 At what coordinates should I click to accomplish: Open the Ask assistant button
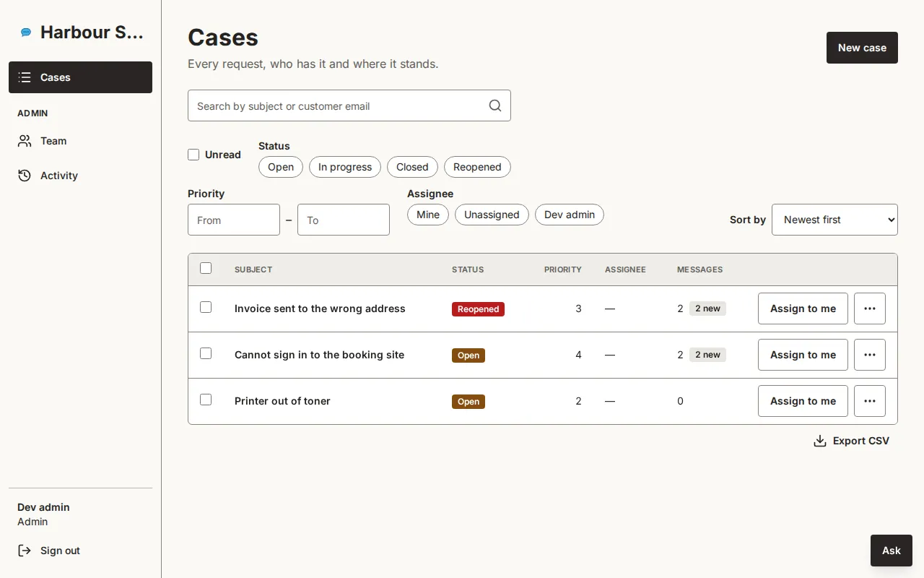[x=892, y=551]
